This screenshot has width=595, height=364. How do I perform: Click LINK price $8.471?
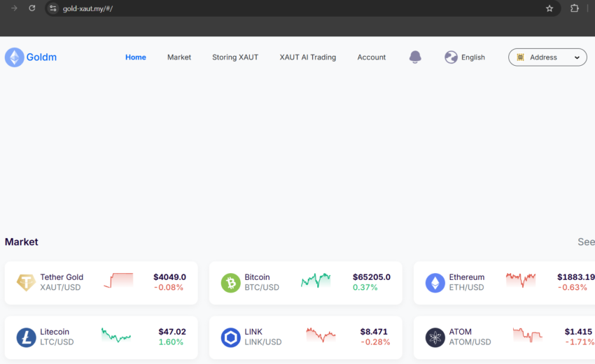click(374, 332)
